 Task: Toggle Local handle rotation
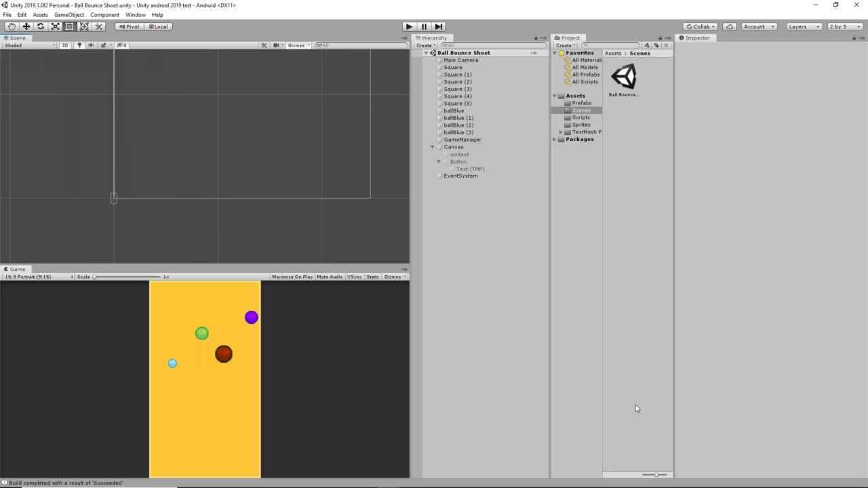[x=157, y=26]
